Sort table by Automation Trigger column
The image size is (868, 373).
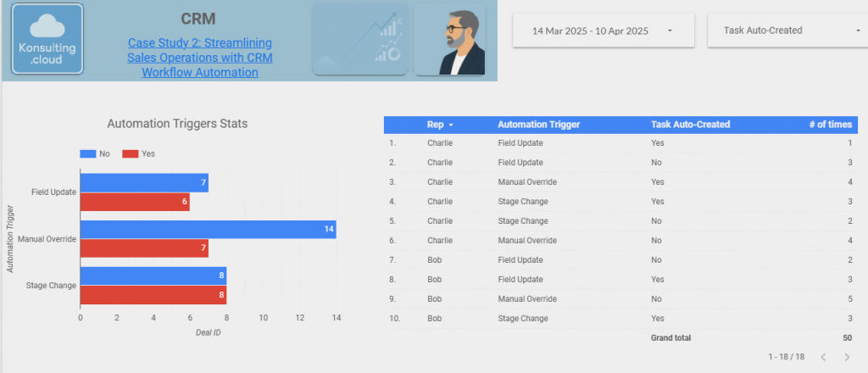coord(538,125)
